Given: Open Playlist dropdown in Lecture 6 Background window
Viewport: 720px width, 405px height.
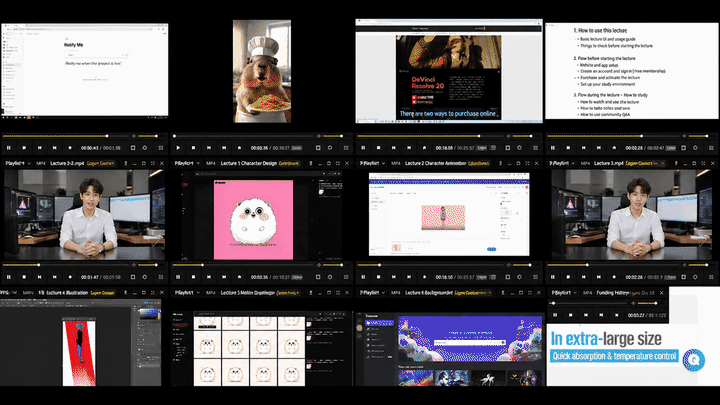Looking at the screenshot, I should [x=372, y=292].
